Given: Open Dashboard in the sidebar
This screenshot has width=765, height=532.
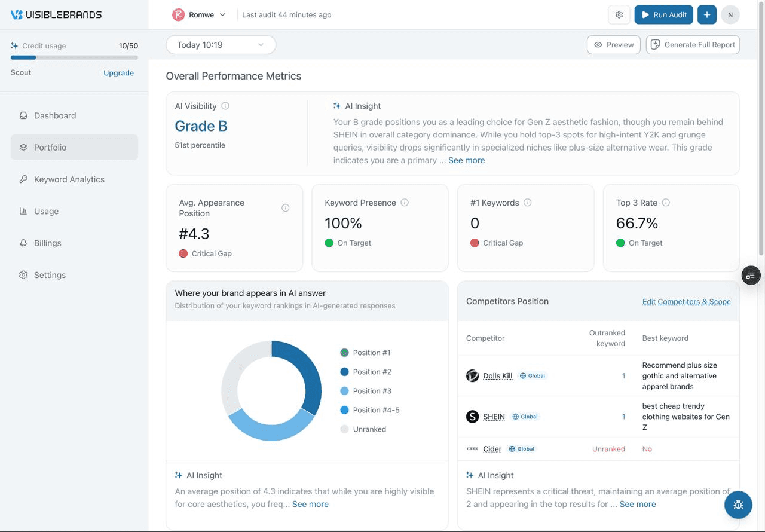Looking at the screenshot, I should coord(74,115).
